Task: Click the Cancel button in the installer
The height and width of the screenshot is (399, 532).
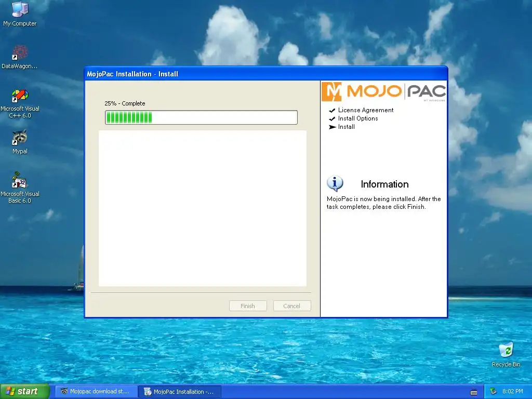Action: 292,305
